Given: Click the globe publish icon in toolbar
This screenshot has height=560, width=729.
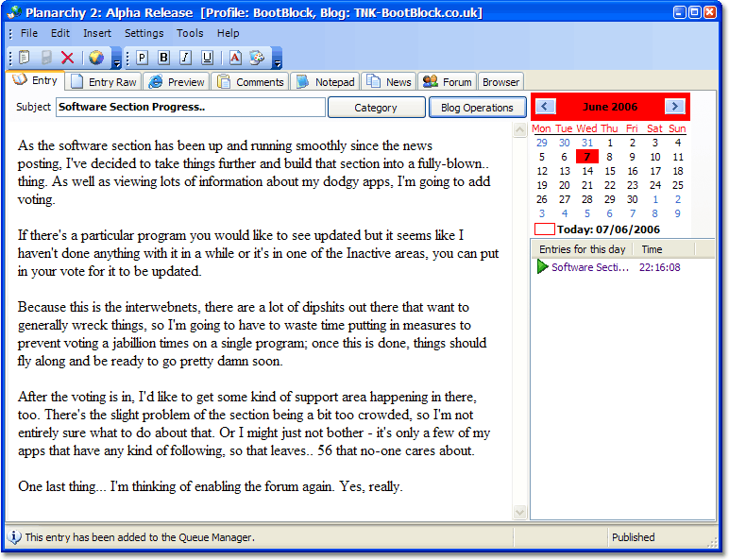Looking at the screenshot, I should pos(96,58).
